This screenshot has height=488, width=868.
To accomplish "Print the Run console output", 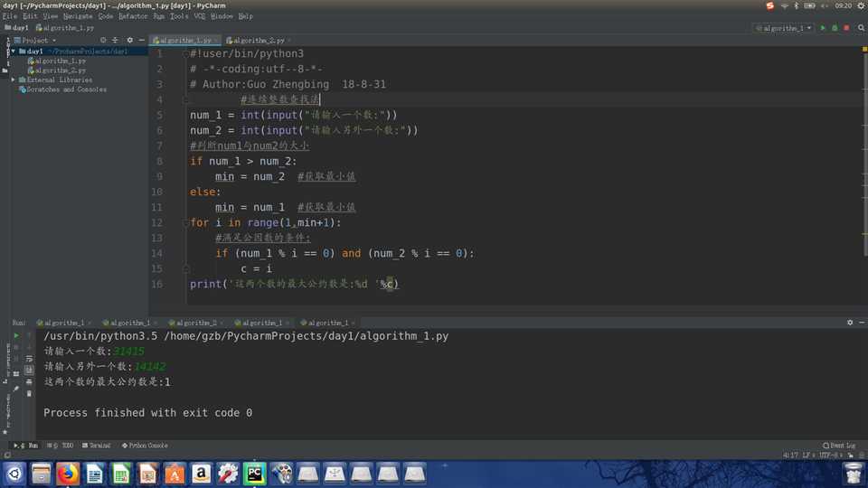I will 29,381.
